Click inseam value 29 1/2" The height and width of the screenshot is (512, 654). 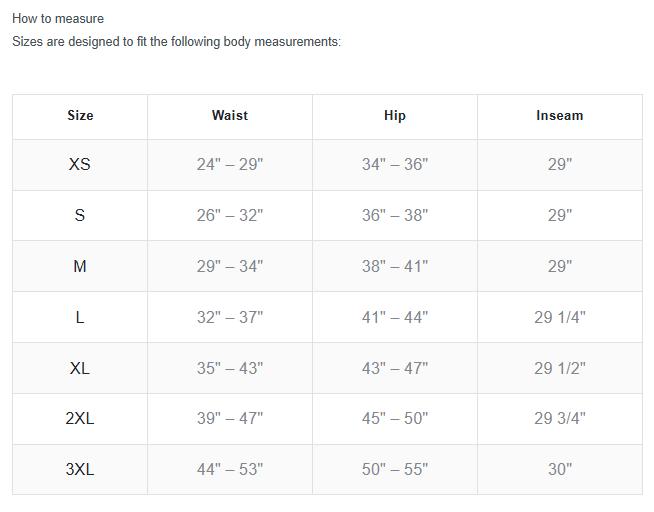tap(560, 368)
